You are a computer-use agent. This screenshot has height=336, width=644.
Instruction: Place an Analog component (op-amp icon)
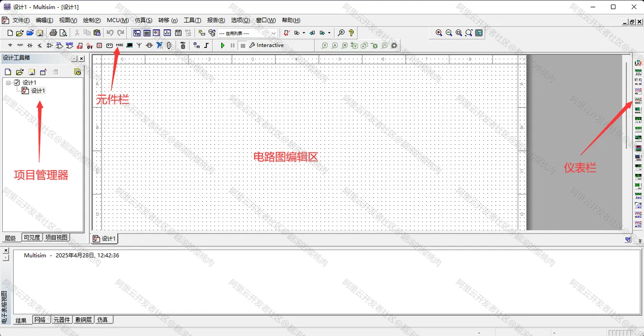[50, 45]
